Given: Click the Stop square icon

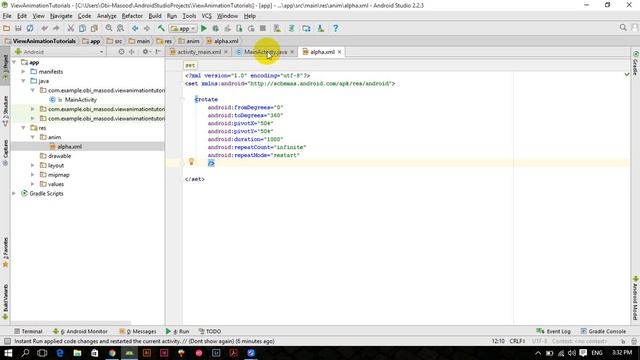Looking at the screenshot, I should pyautogui.click(x=263, y=28).
